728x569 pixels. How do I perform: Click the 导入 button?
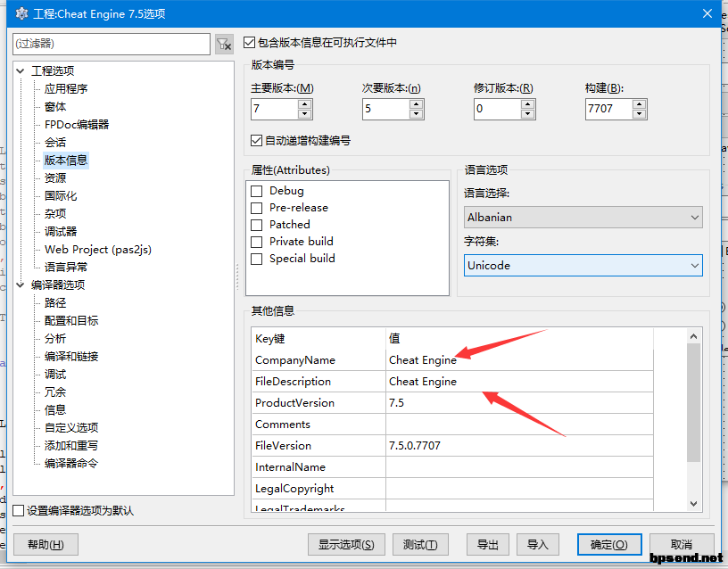pyautogui.click(x=538, y=544)
